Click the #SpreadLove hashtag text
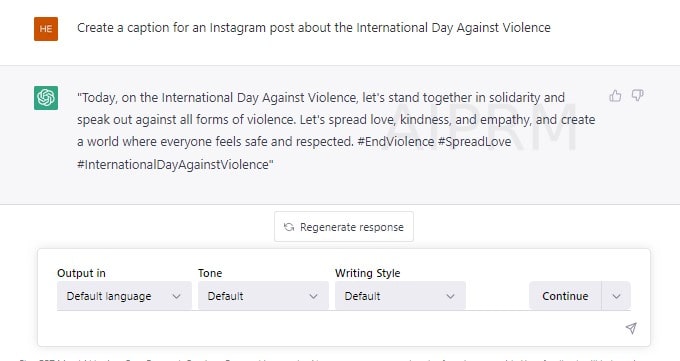Viewport: 680px width, 361px height. pos(474,142)
